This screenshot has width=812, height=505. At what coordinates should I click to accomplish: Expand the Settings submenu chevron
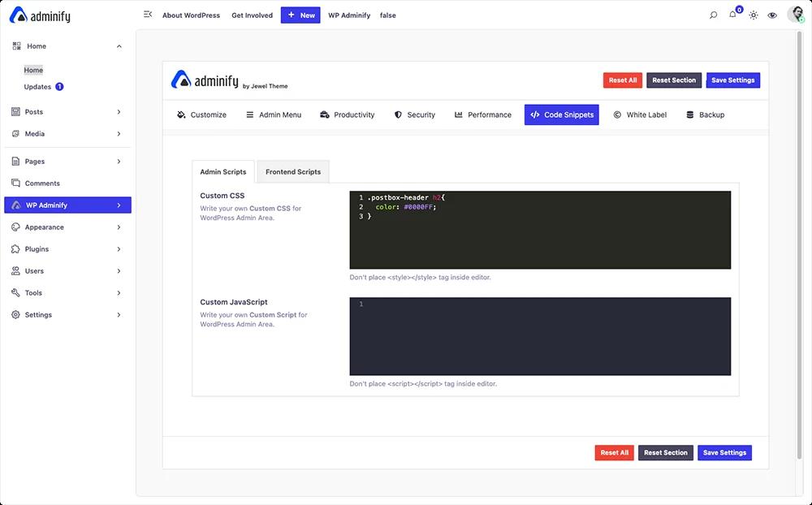click(119, 315)
